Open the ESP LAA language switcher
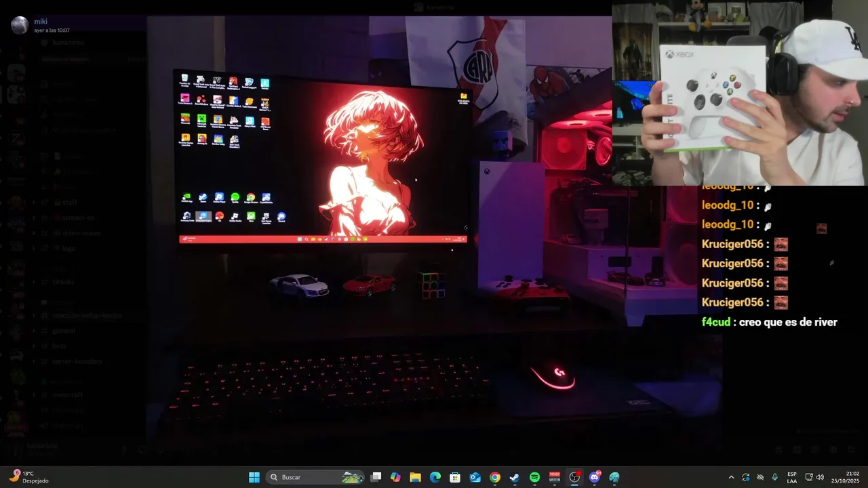Image resolution: width=868 pixels, height=488 pixels. [792, 477]
